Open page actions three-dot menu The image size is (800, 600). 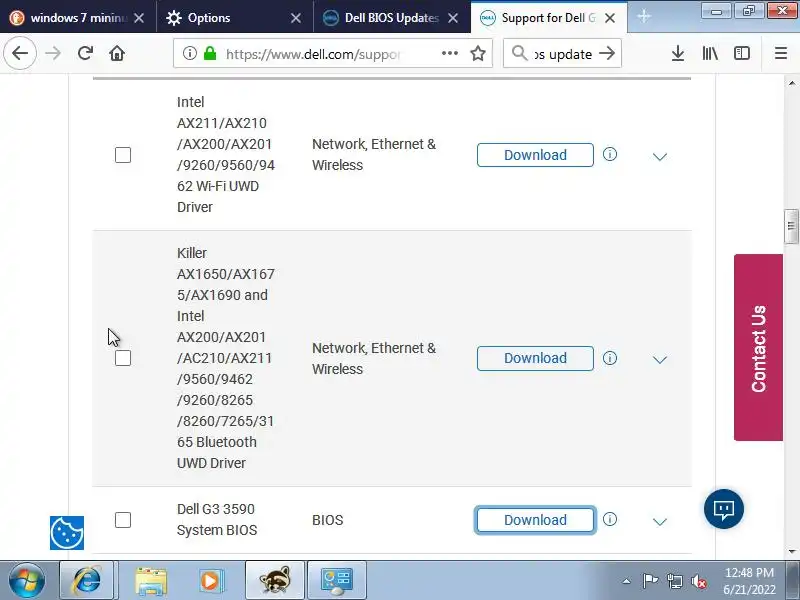point(449,53)
